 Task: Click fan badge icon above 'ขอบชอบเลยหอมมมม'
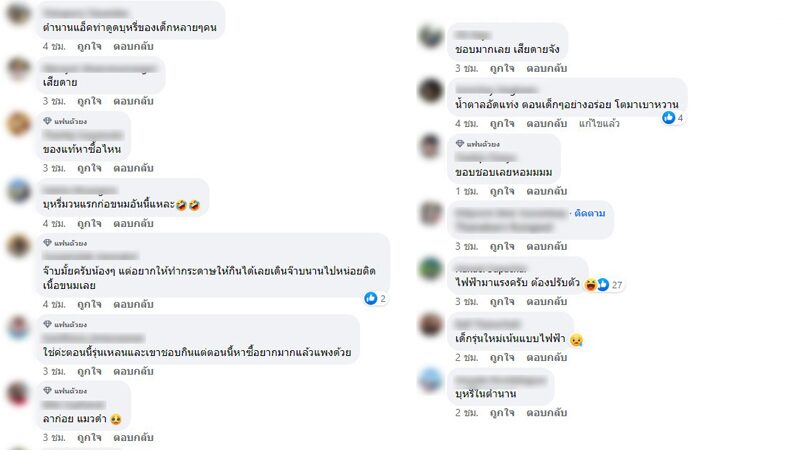click(x=460, y=144)
